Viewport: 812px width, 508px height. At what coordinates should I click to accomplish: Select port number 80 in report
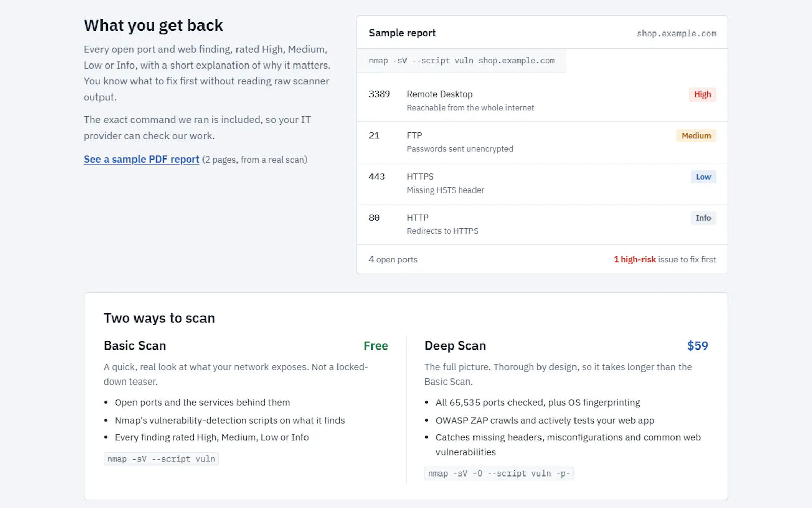(x=374, y=217)
